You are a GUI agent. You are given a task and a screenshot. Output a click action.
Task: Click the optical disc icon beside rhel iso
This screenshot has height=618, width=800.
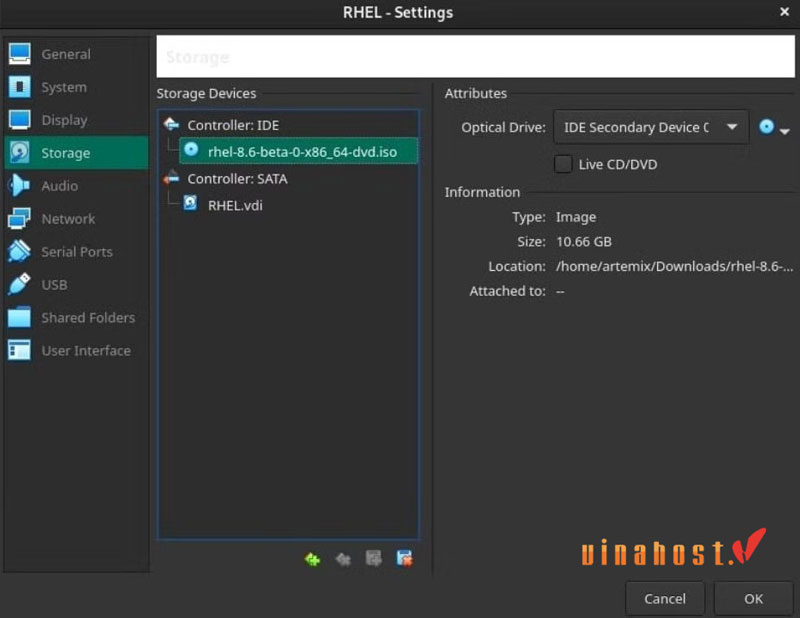pos(191,150)
